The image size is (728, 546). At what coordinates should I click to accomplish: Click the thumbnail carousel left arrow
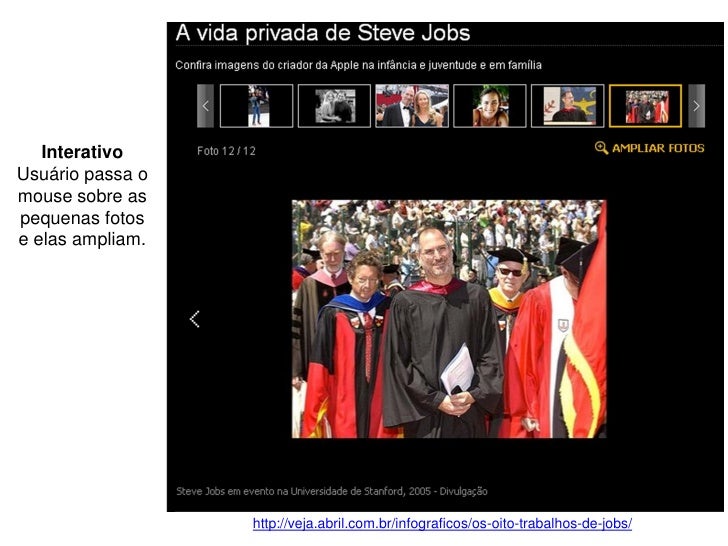pyautogui.click(x=205, y=106)
